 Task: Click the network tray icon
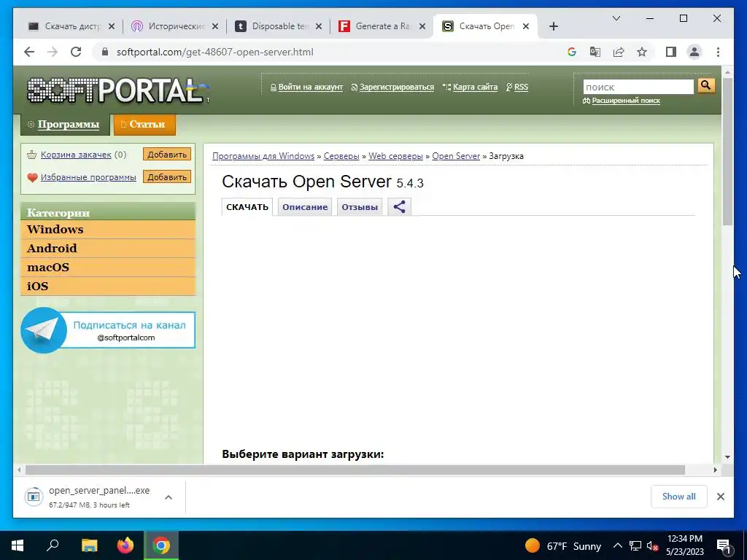pyautogui.click(x=635, y=546)
